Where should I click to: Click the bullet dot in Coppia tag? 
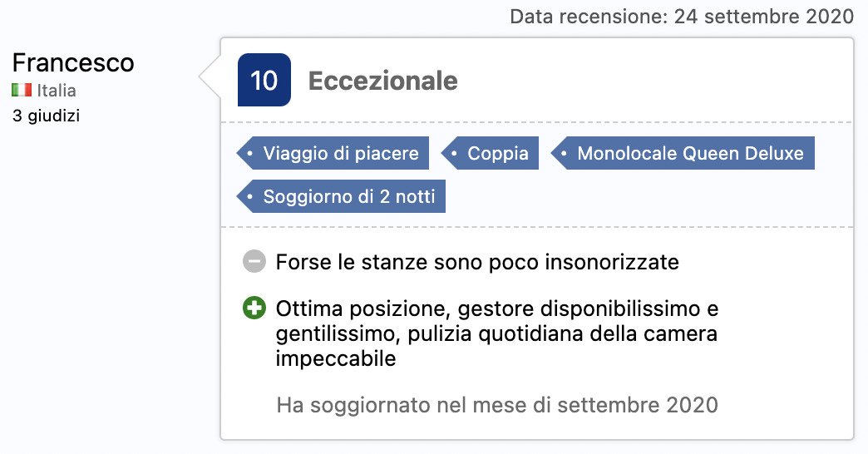(454, 153)
